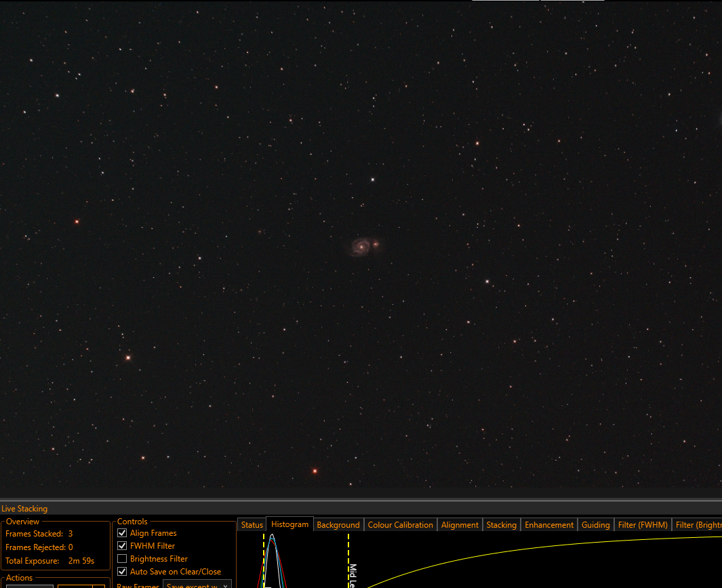Screen dimensions: 722x588
Task: Disable the Align Frames checkbox
Action: 122,532
